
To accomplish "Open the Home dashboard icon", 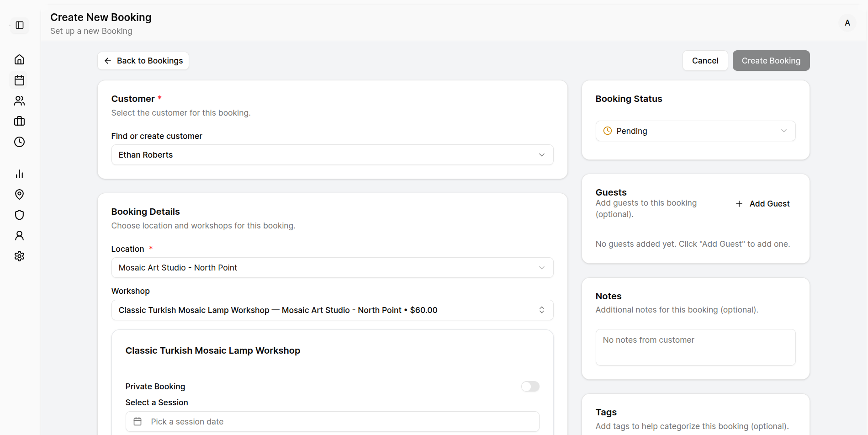I will [x=19, y=59].
